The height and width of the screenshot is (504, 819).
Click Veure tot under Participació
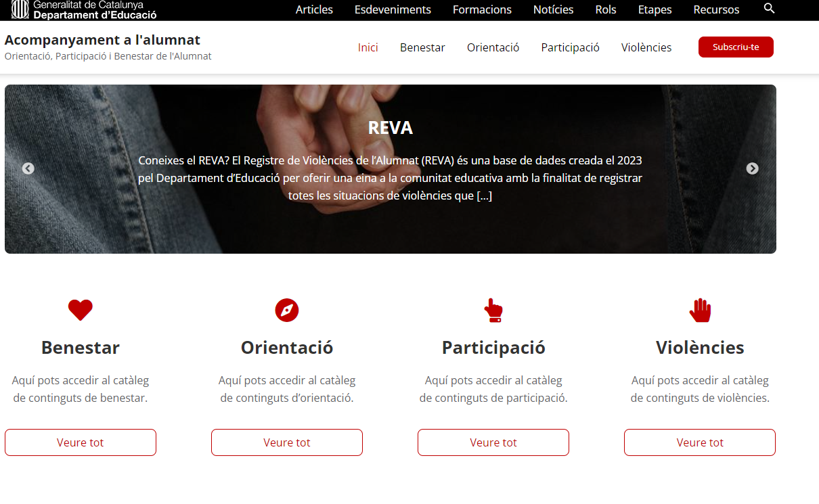tap(493, 442)
